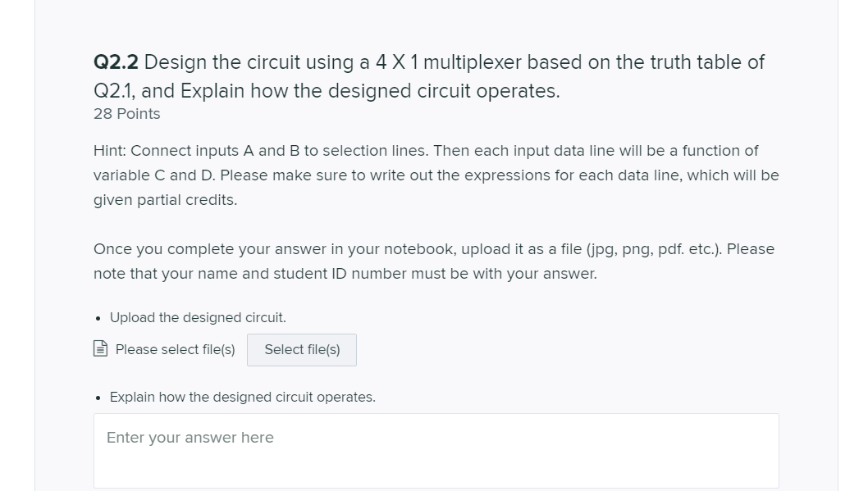This screenshot has height=491, width=868.
Task: Select the Upload the designed circuit bullet item
Action: coord(198,317)
